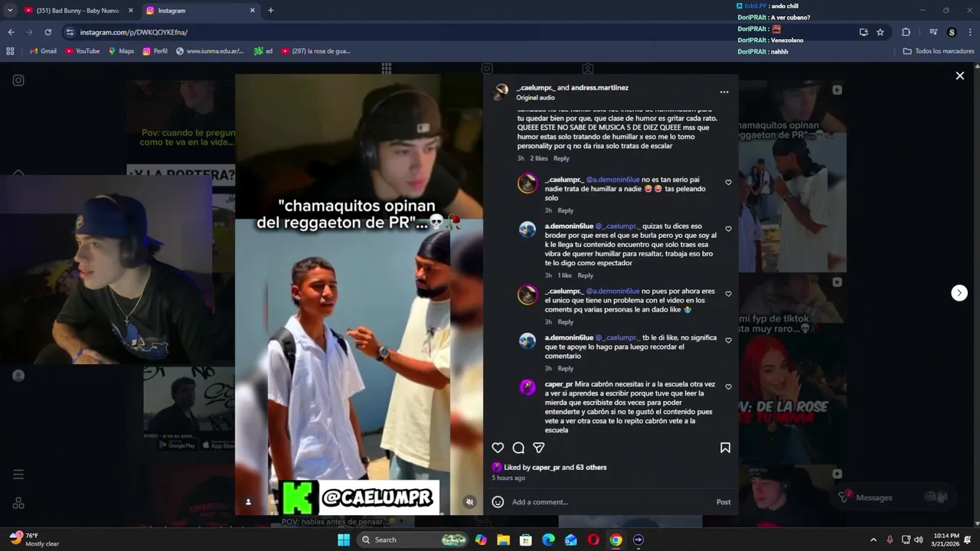The width and height of the screenshot is (980, 551).
Task: View the '2 likes' list on top comment
Action: pos(539,158)
